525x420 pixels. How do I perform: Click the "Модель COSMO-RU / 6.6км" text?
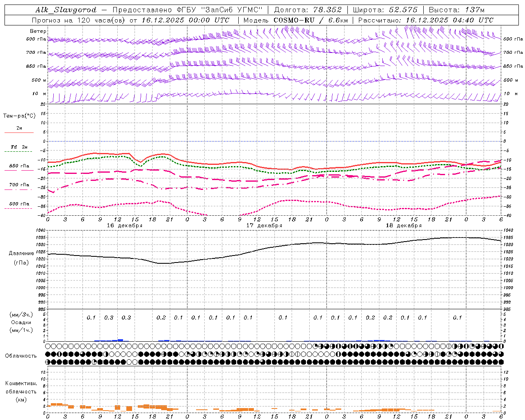coord(296,20)
